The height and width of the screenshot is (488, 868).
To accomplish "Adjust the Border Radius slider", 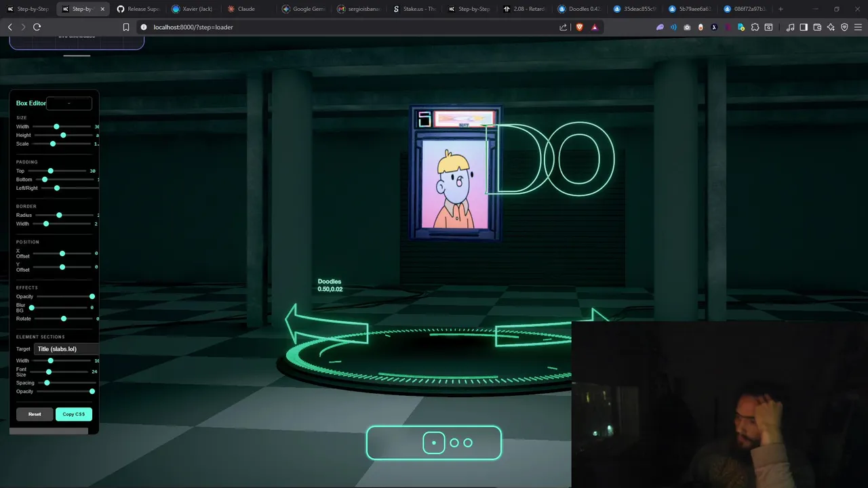I will [x=63, y=215].
